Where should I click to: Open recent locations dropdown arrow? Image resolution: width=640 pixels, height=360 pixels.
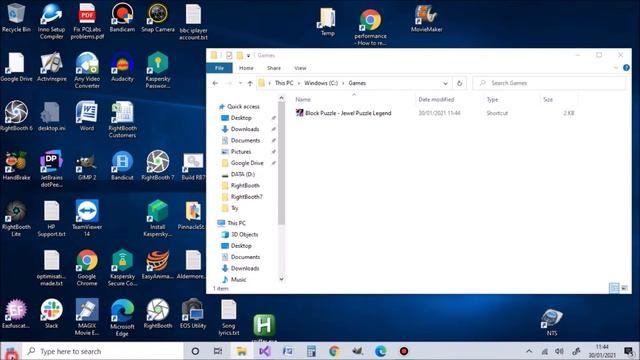click(240, 83)
